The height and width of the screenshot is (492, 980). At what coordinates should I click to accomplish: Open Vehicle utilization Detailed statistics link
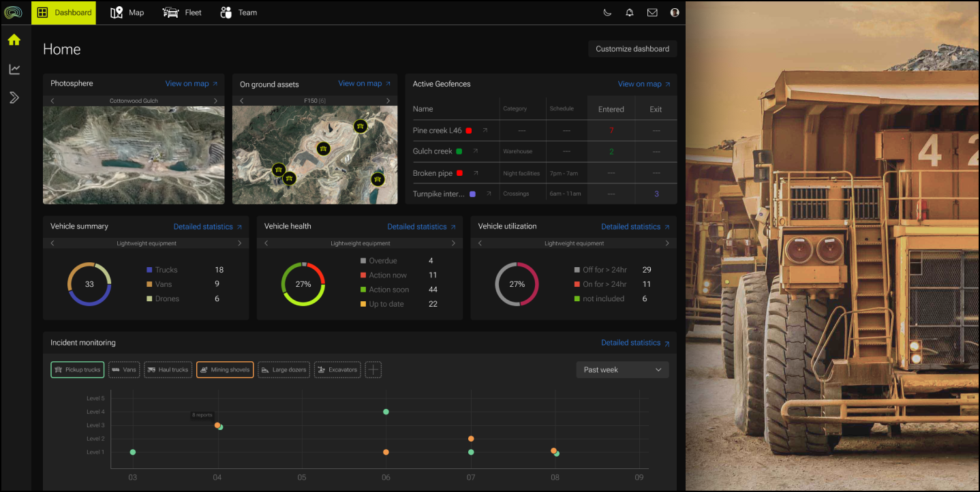click(635, 227)
